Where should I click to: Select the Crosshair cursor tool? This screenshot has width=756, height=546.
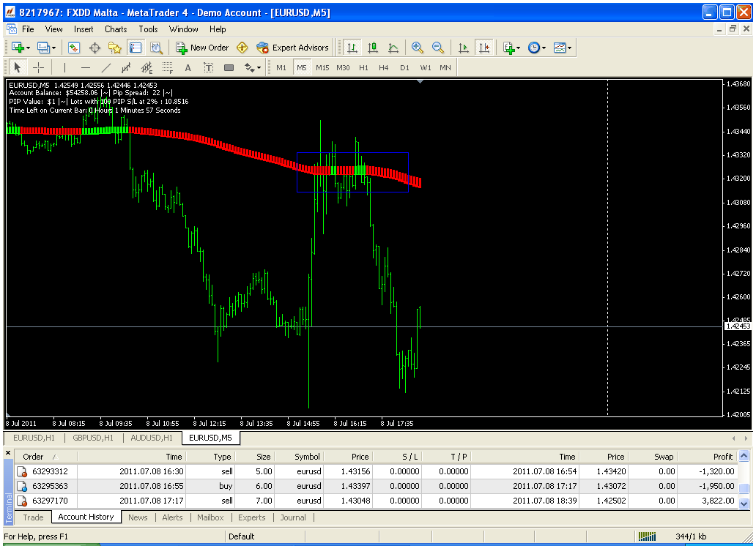coord(39,67)
